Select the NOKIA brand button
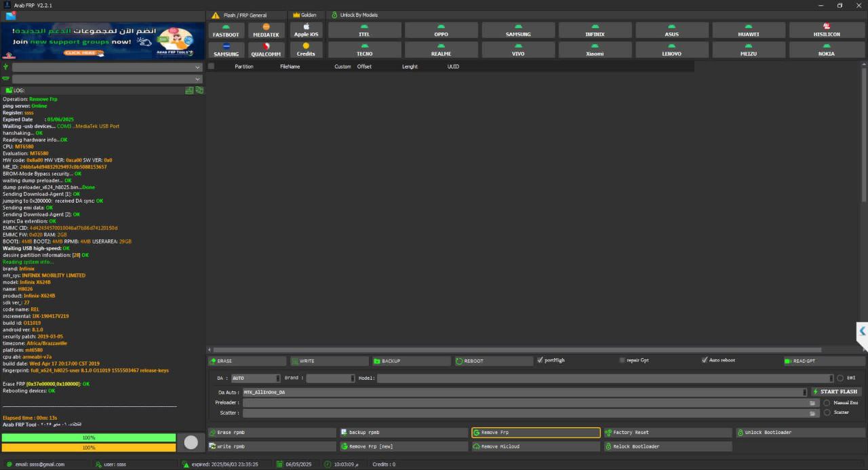 pyautogui.click(x=826, y=50)
